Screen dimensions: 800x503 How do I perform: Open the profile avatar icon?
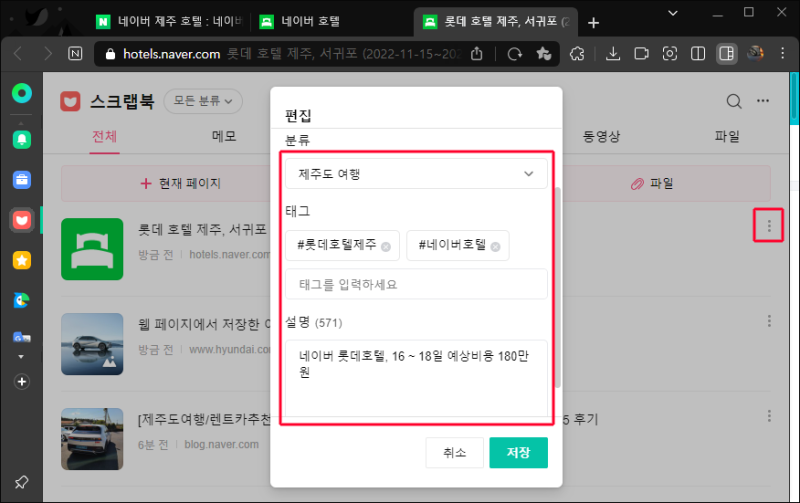click(755, 54)
